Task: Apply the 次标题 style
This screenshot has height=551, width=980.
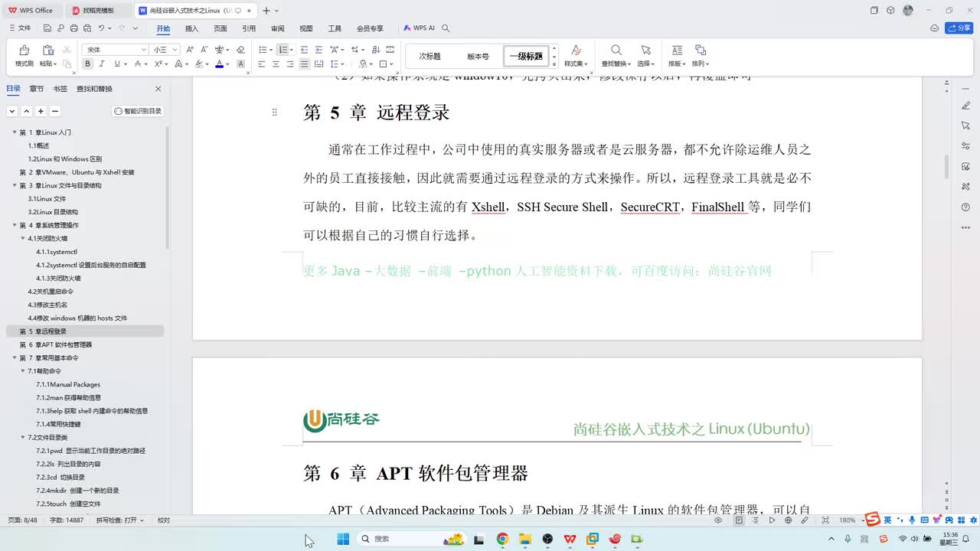Action: tap(430, 56)
